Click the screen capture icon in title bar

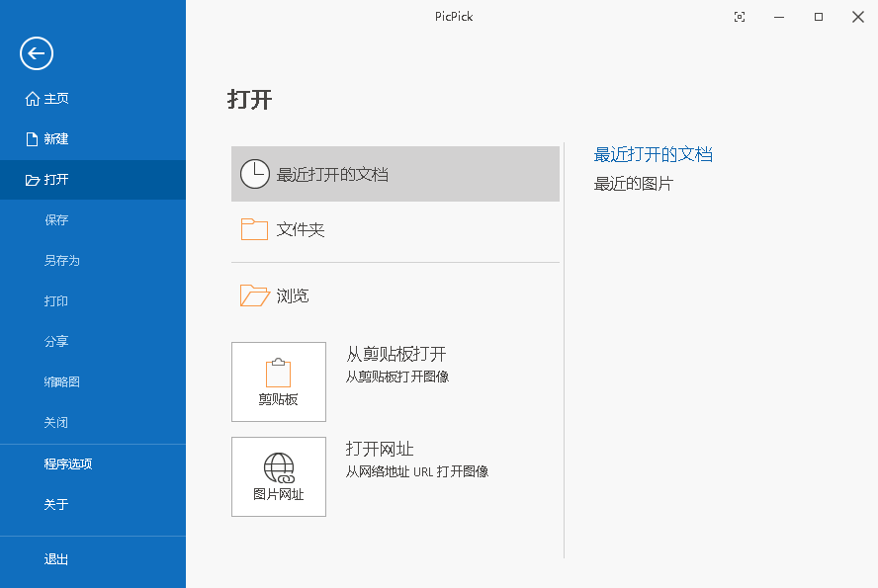pyautogui.click(x=740, y=17)
